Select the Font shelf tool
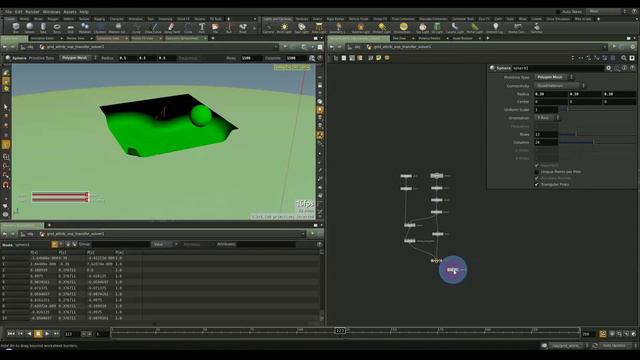Viewport: 640px width, 360px height. coord(202,28)
